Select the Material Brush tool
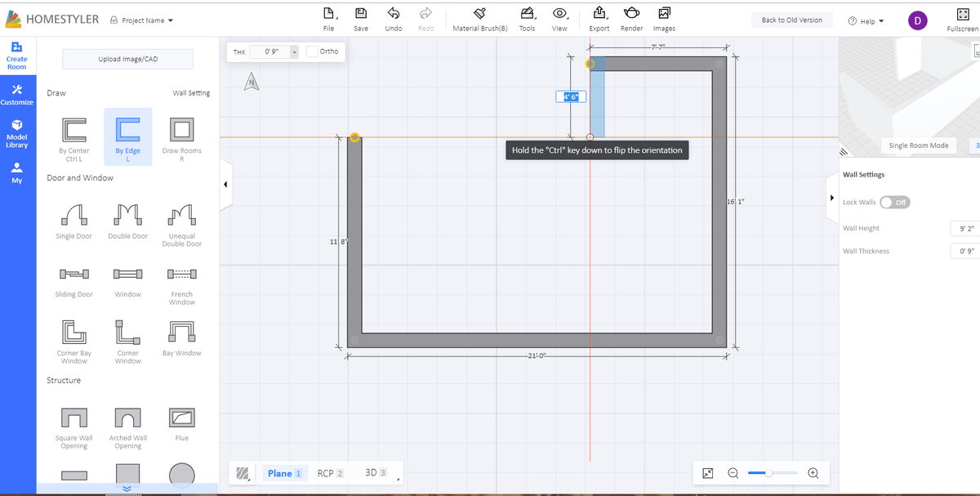Screen dimensions: 980x496 click(x=480, y=13)
